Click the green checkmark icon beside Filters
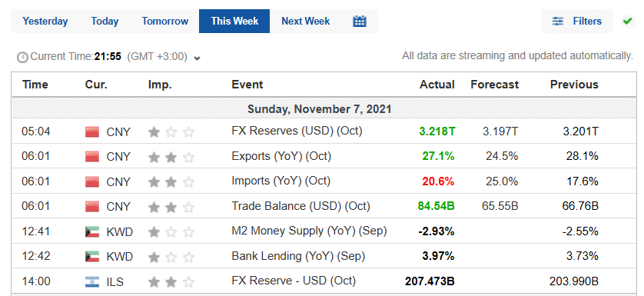Screen dimensions: 644x296 pos(627,21)
